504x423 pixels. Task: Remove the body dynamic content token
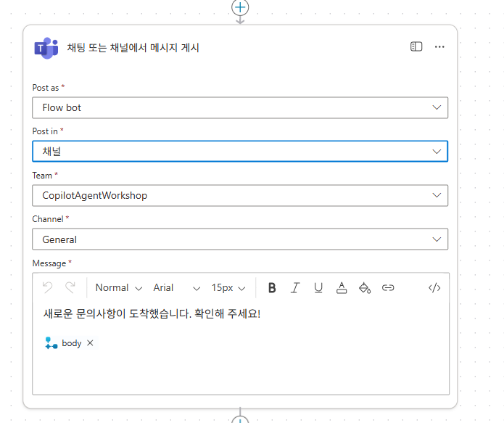point(90,343)
